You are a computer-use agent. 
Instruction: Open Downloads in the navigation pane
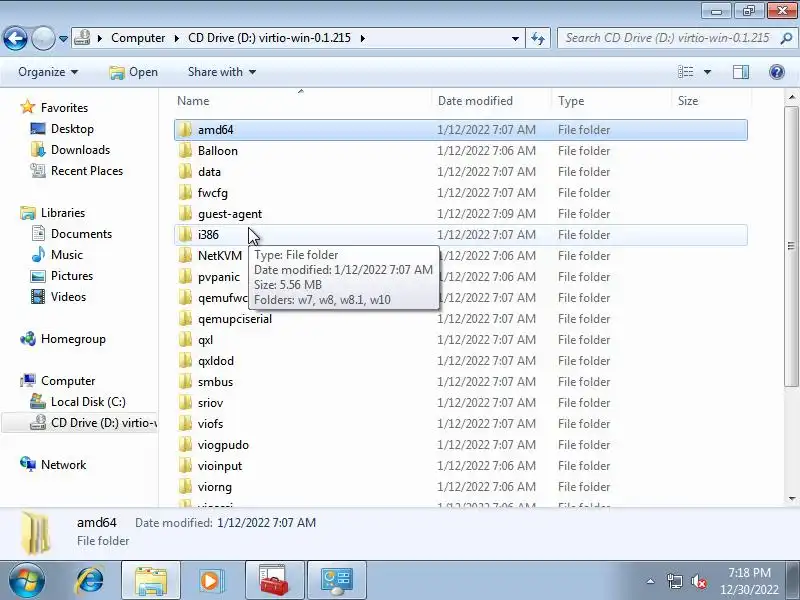tap(80, 149)
